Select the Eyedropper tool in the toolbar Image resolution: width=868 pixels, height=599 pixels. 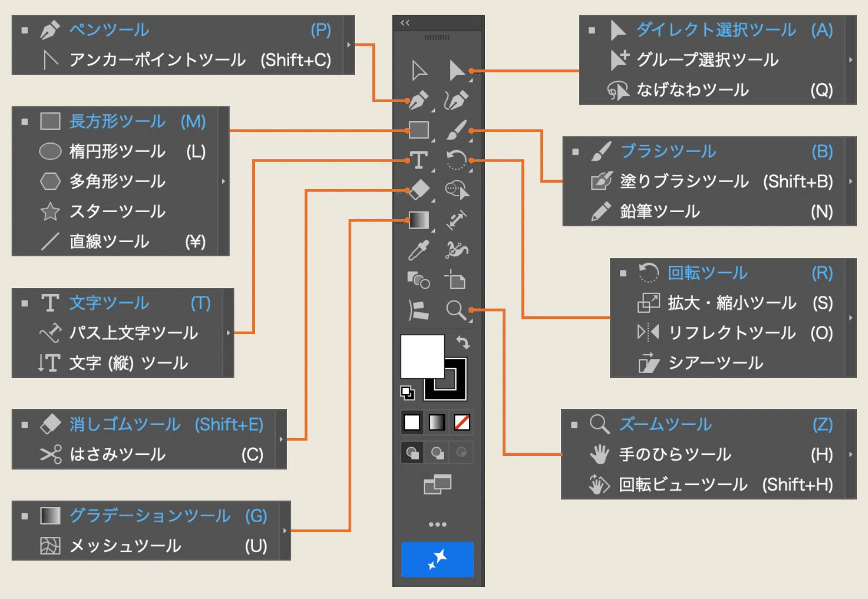tap(419, 250)
